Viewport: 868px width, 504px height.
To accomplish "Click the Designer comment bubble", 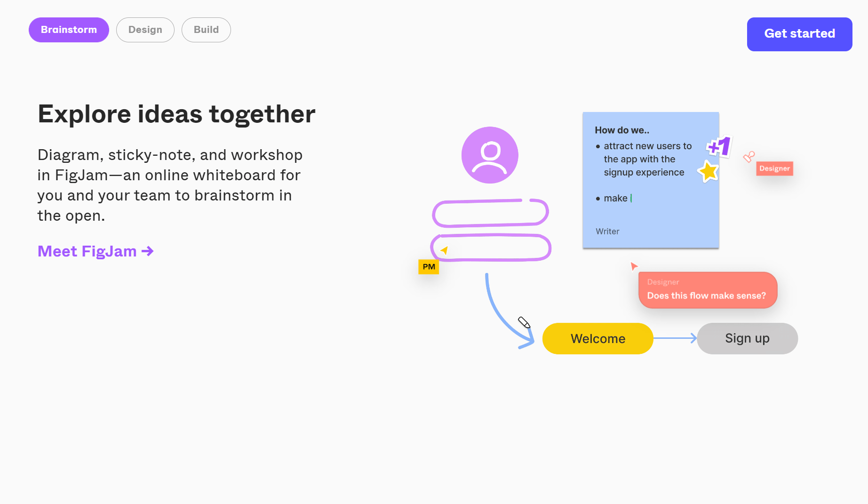I will click(708, 290).
